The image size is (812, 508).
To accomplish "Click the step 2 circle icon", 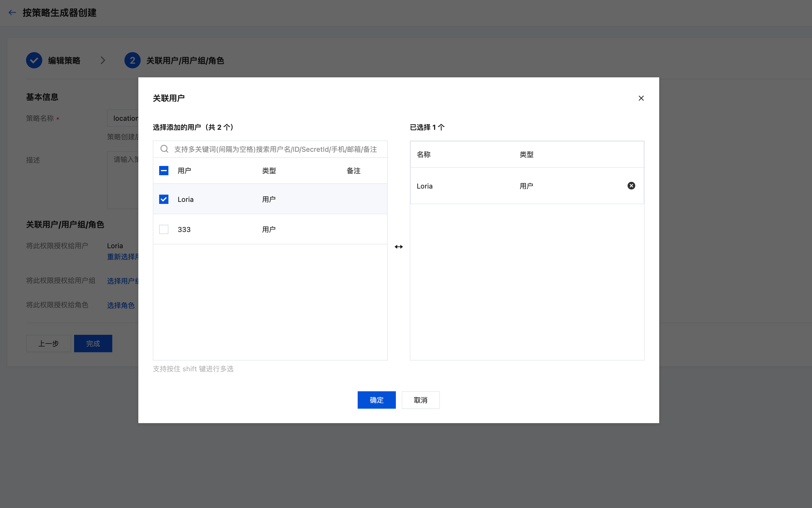I will 132,61.
